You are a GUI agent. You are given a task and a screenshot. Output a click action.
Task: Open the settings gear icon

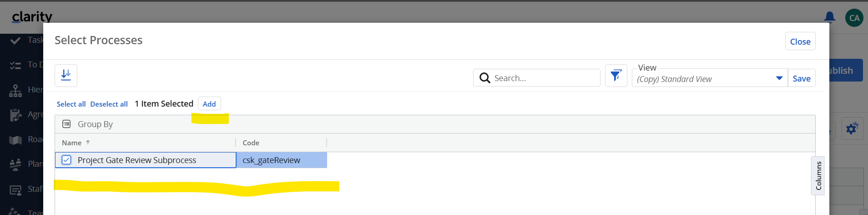pos(852,129)
